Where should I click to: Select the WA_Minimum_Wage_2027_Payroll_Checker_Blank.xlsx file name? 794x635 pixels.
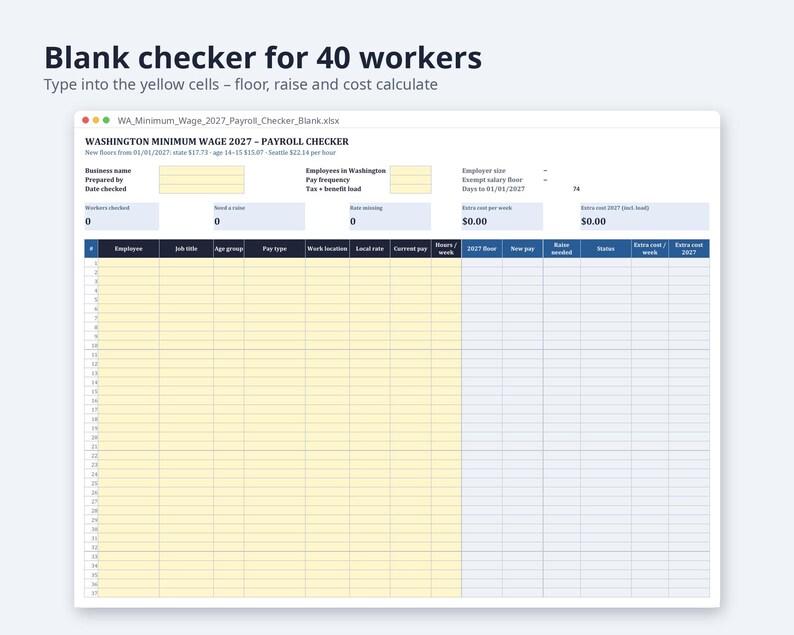tap(228, 121)
